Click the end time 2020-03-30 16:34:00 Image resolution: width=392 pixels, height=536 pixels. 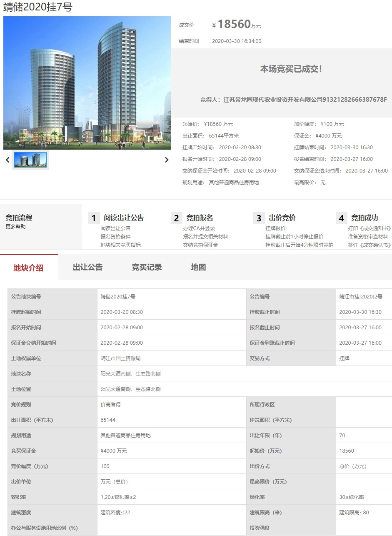[x=237, y=41]
